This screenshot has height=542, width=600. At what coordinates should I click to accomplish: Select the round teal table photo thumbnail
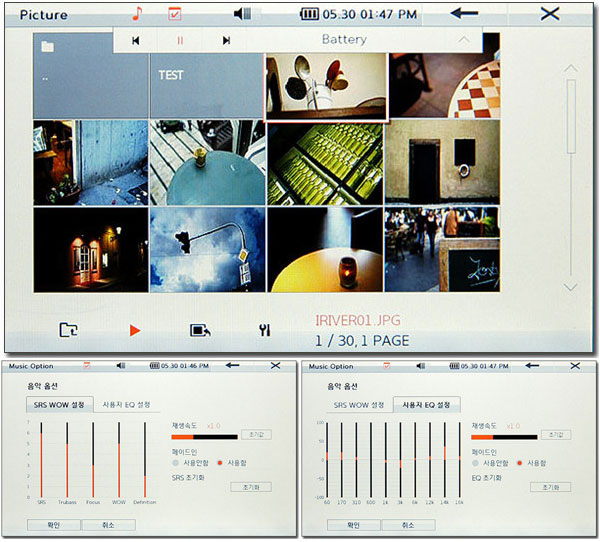208,162
